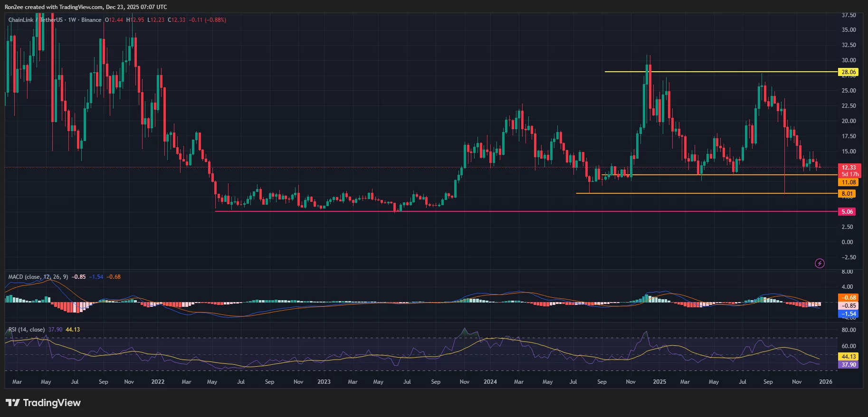Select the open value O12.44

tap(114, 20)
